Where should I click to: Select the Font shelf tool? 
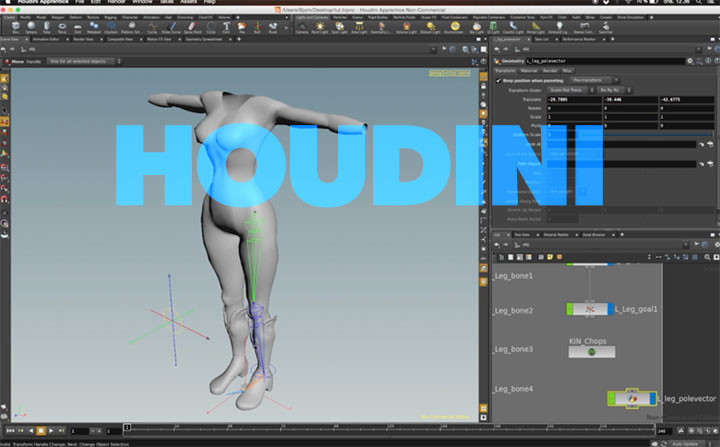(x=226, y=28)
